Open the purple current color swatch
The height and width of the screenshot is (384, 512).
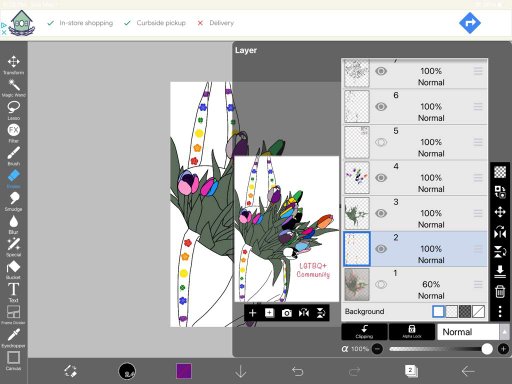[x=184, y=371]
